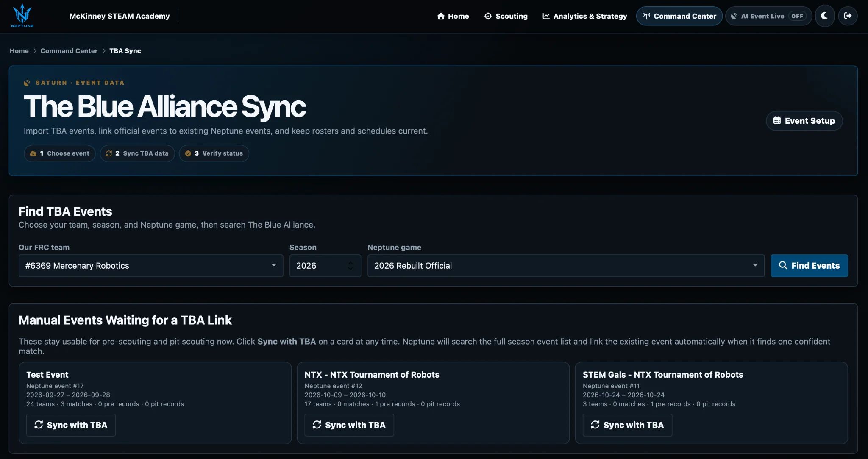
Task: Open the Event Setup button
Action: click(804, 121)
